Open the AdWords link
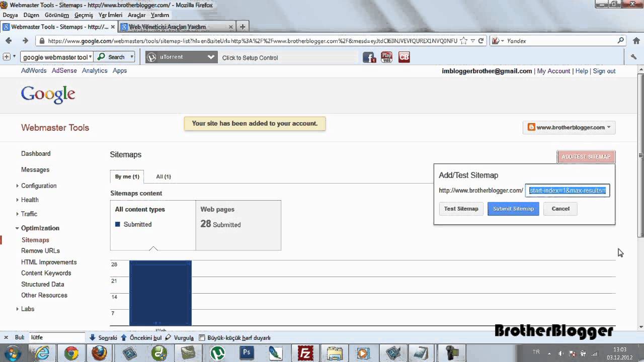Screen dimensions: 644x362 tap(34, 70)
